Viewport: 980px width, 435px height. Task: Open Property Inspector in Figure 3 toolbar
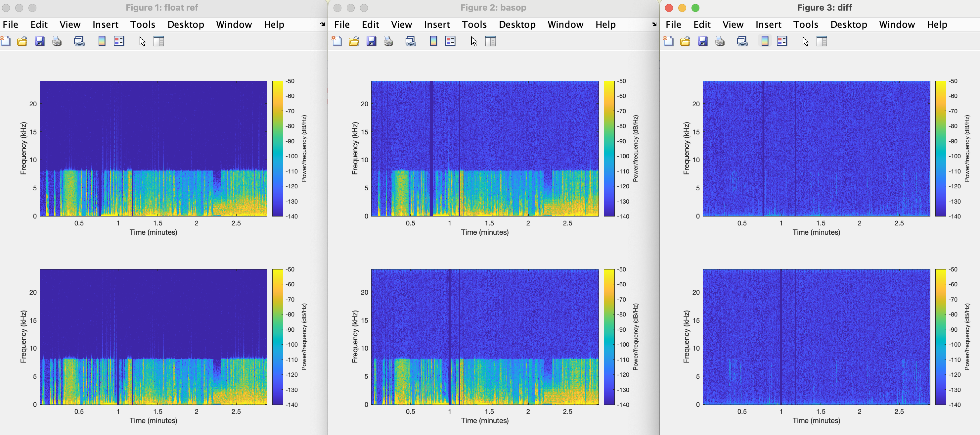coord(822,41)
